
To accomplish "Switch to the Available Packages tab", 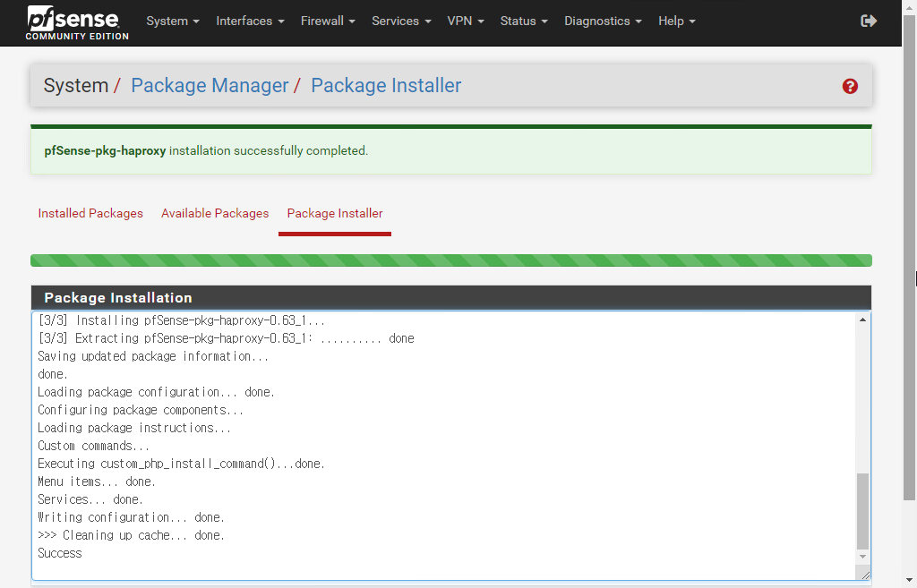I will (x=215, y=213).
